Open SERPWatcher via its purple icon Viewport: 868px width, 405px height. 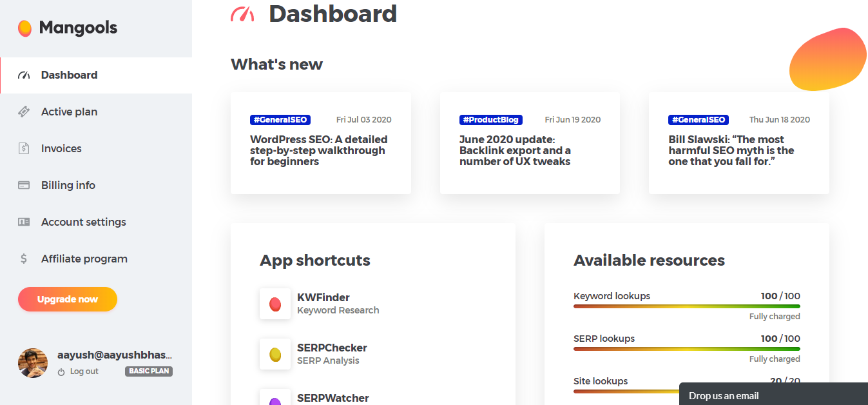pyautogui.click(x=275, y=397)
